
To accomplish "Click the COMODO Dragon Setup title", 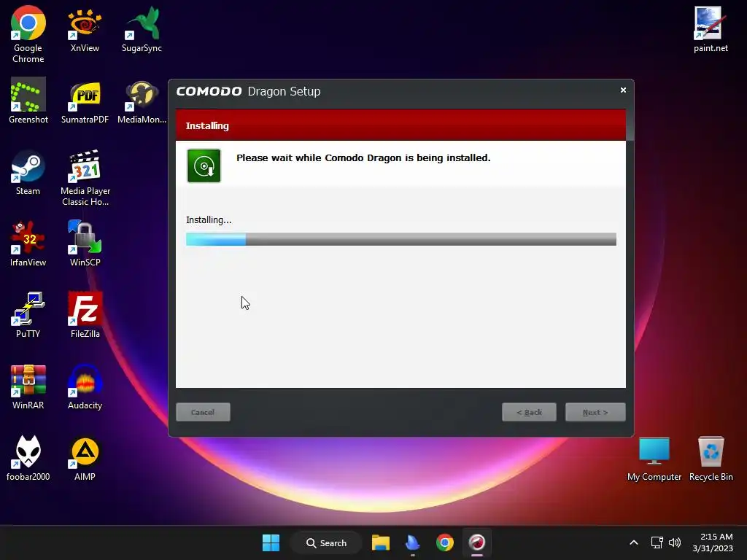I will tap(248, 91).
